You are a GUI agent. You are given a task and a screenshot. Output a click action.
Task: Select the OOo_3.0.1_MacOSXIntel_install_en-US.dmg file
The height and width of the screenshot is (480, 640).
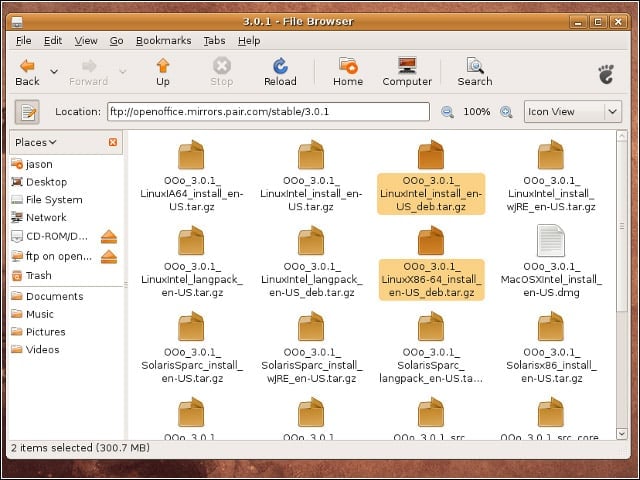pos(551,261)
